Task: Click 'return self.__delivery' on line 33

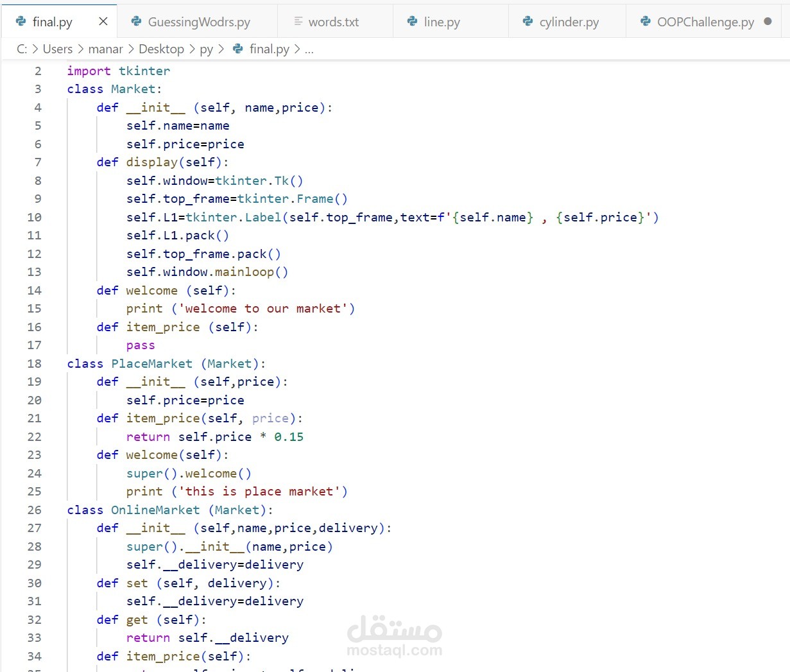Action: pos(207,638)
